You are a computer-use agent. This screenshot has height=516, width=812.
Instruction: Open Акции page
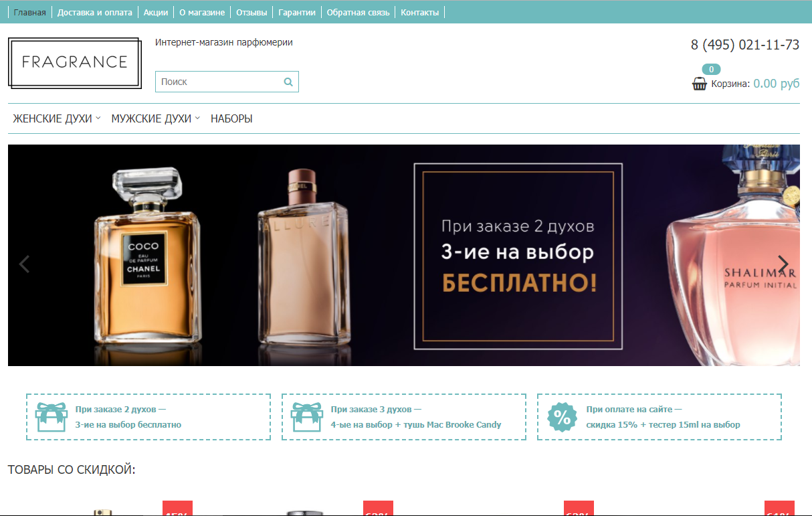156,13
